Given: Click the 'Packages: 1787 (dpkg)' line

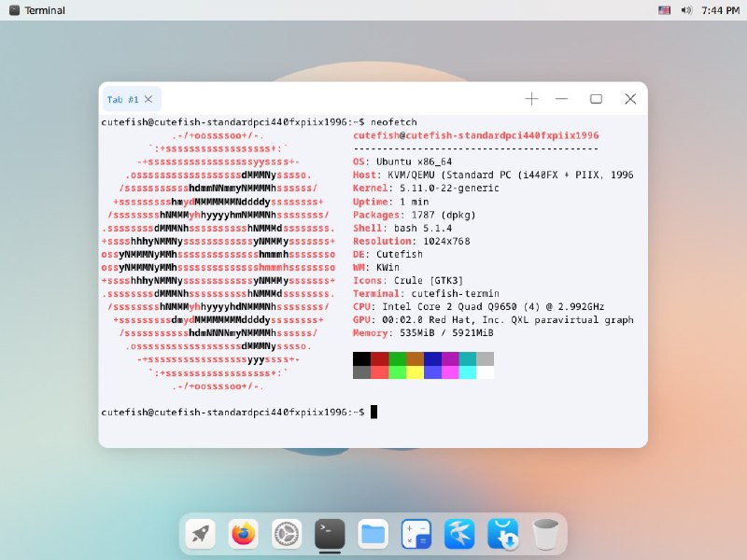Looking at the screenshot, I should (x=414, y=215).
